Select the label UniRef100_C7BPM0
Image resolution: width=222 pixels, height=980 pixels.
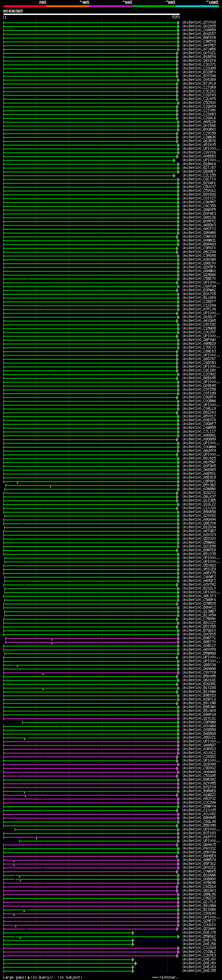[199, 619]
